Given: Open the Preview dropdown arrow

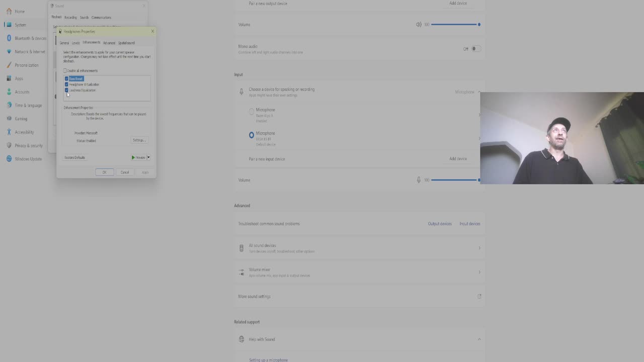Looking at the screenshot, I should (x=148, y=157).
